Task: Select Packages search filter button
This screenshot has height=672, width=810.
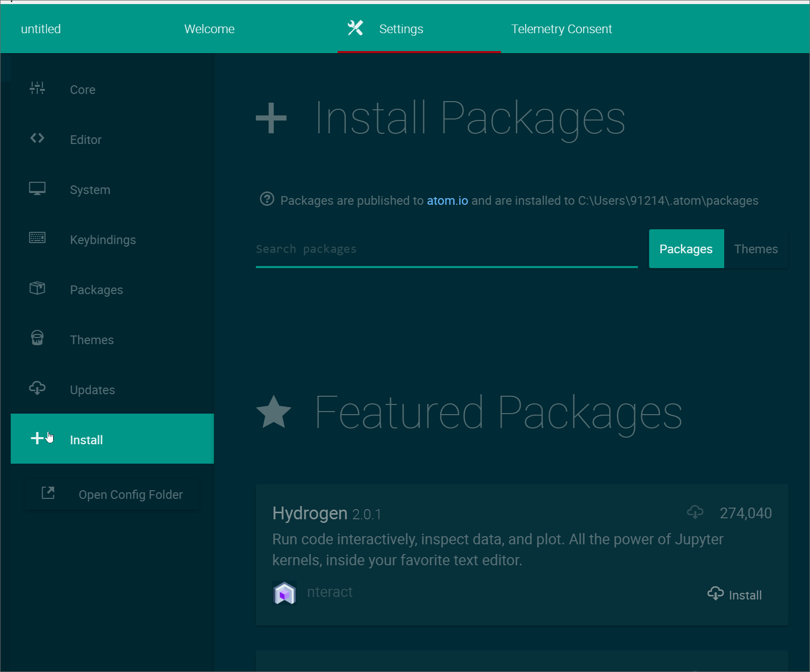Action: click(x=686, y=249)
